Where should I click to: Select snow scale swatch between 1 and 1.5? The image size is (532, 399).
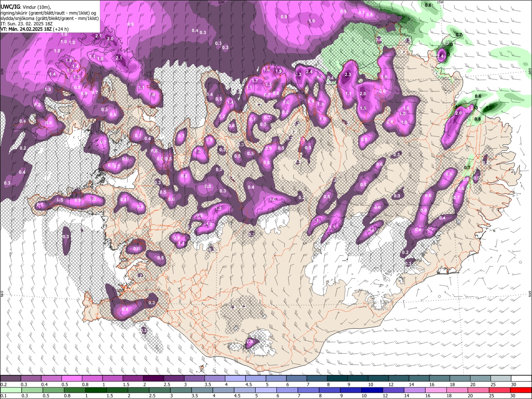pos(113,379)
